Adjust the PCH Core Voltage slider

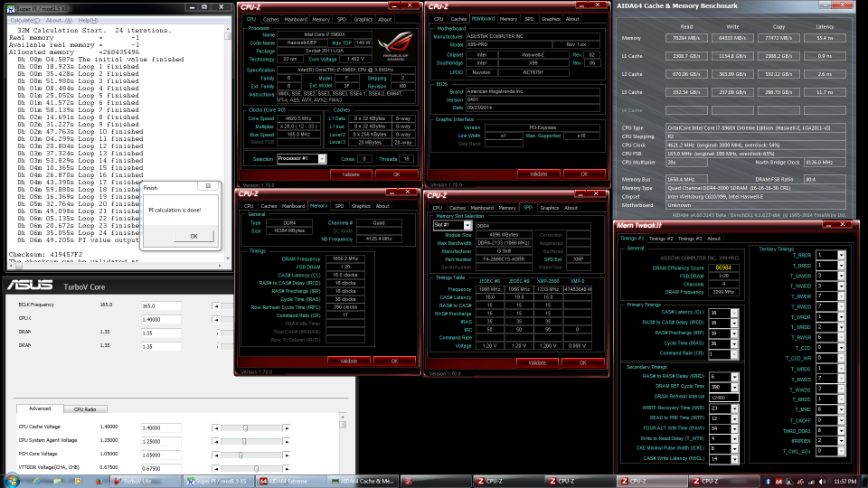[x=241, y=455]
